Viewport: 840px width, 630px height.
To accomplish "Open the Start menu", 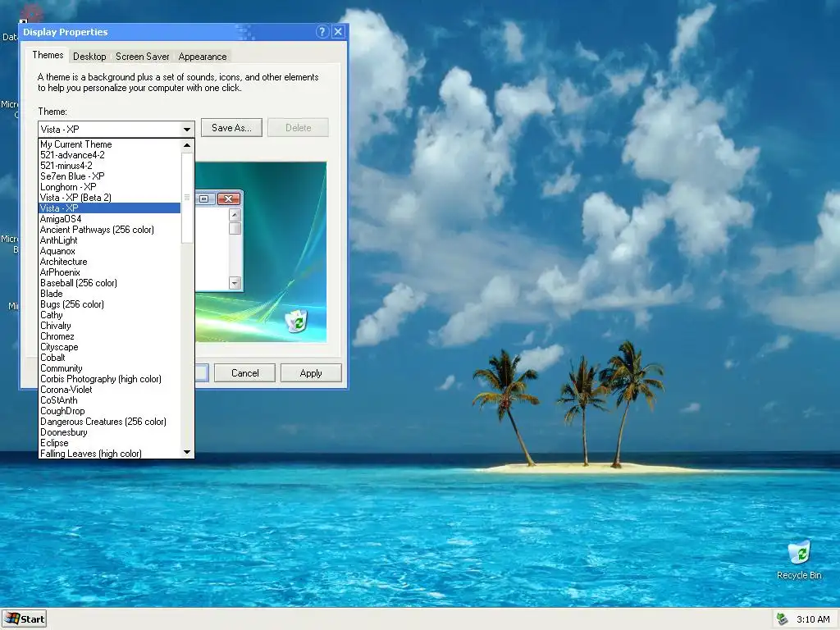I will coord(24,619).
